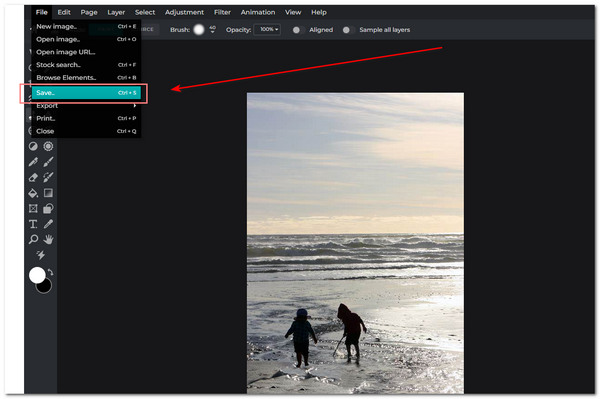Open the Page menu
The image size is (600, 399).
[89, 12]
